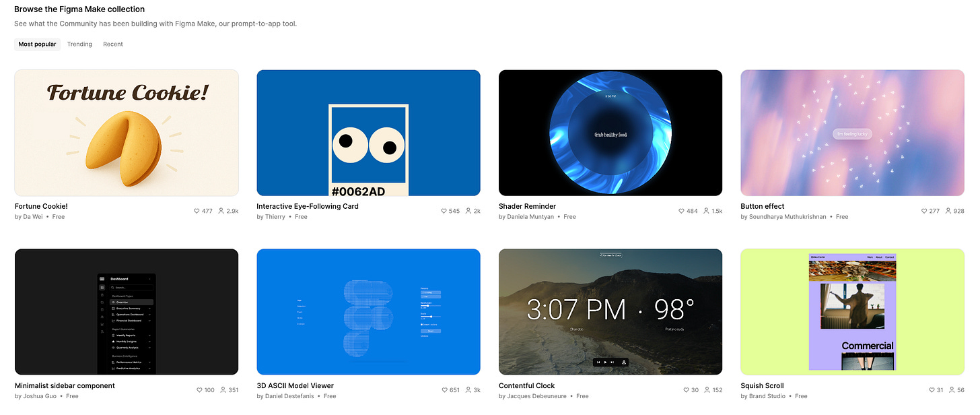Click the 651 likes count
The image size is (980, 415).
[x=454, y=390]
